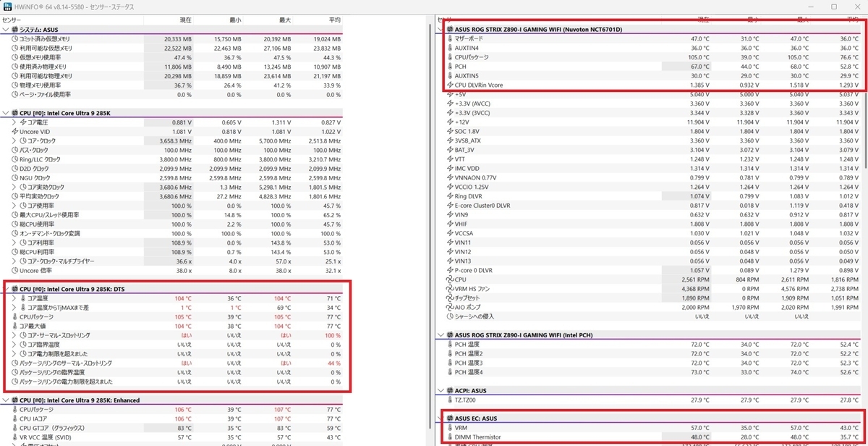This screenshot has height=446, width=868.
Task: Click the thermometer icon beside VR VCC 温度 (SVID)
Action: 14,437
